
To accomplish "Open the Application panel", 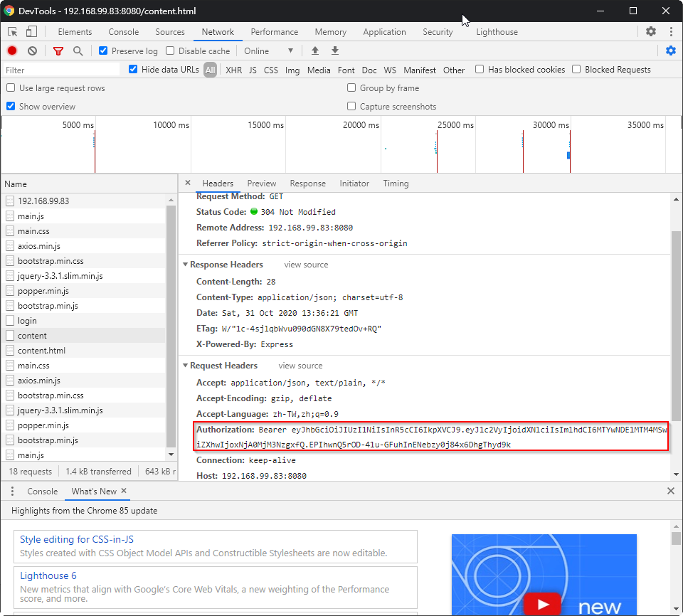I will [385, 32].
